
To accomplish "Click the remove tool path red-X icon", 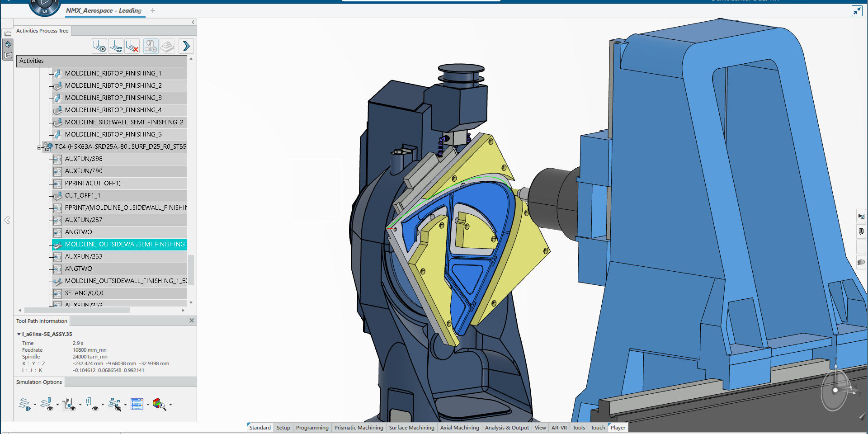I will click(x=132, y=46).
